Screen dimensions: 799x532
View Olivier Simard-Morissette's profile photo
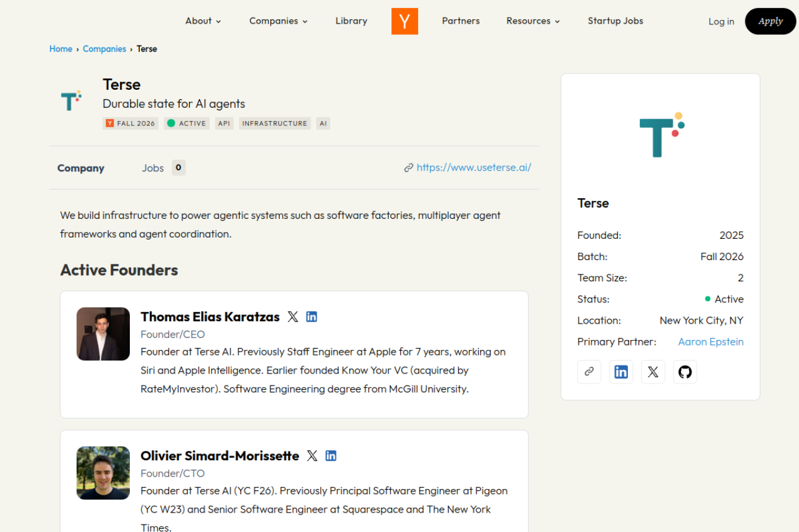[x=103, y=473]
